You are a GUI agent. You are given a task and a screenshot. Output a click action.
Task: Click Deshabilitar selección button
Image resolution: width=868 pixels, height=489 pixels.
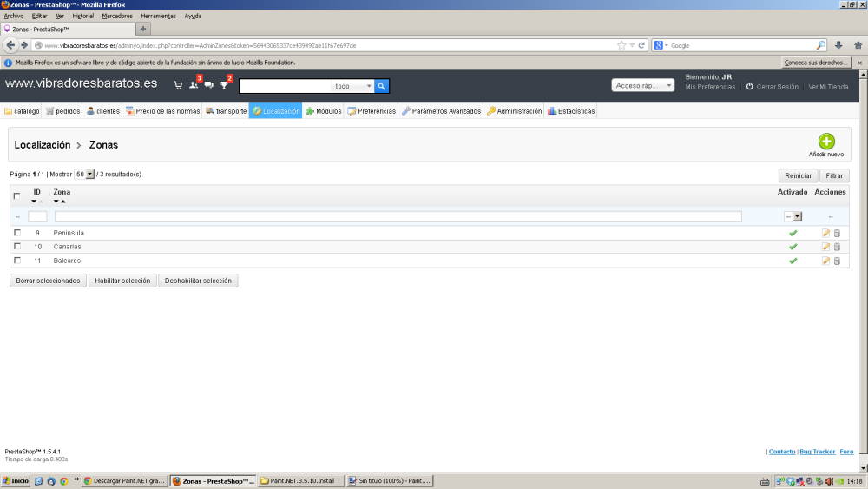198,281
